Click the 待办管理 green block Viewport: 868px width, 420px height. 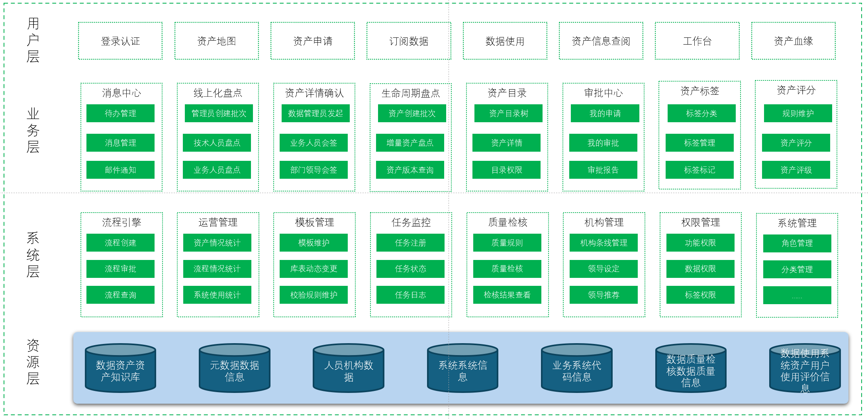pyautogui.click(x=120, y=113)
